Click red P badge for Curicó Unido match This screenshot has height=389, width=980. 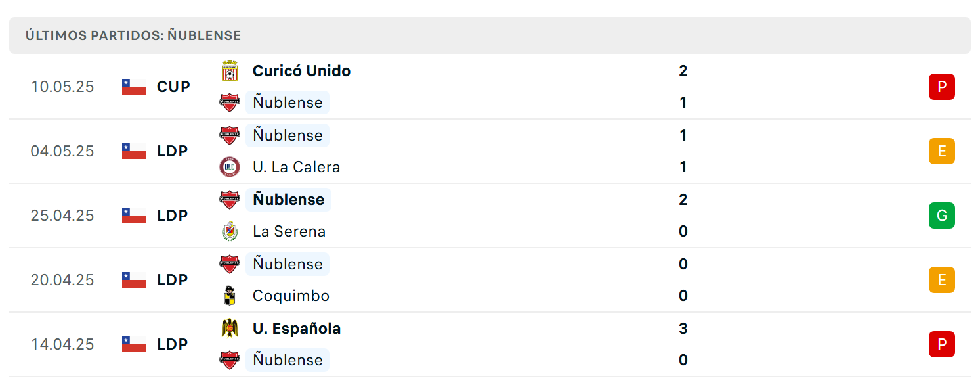point(942,87)
